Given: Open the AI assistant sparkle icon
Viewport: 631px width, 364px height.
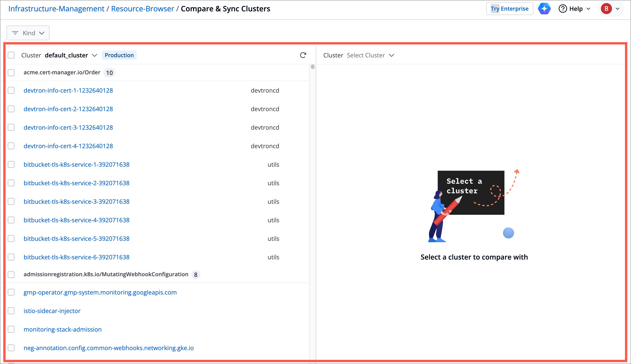Looking at the screenshot, I should pos(544,8).
